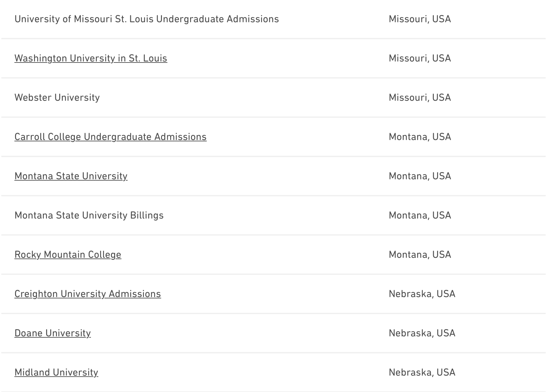Visit the Doane University link

point(52,333)
